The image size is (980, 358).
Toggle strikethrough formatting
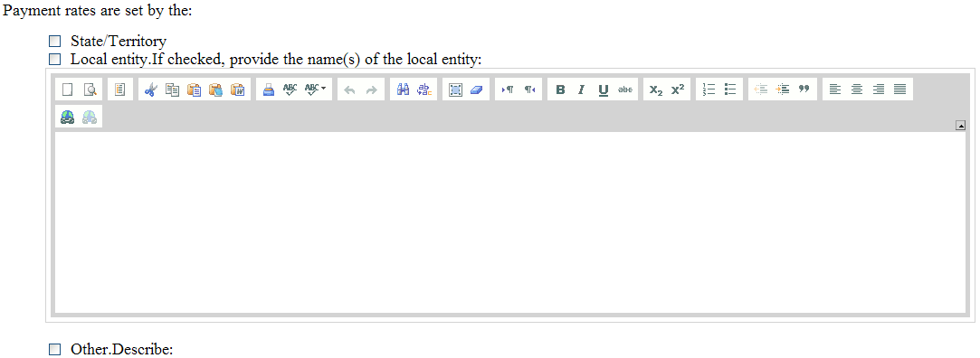tap(624, 89)
